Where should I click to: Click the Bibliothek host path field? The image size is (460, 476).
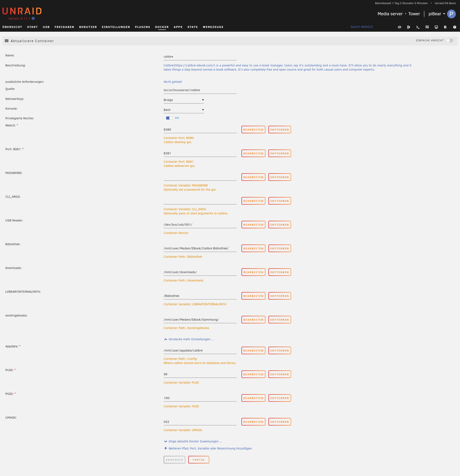pyautogui.click(x=200, y=248)
